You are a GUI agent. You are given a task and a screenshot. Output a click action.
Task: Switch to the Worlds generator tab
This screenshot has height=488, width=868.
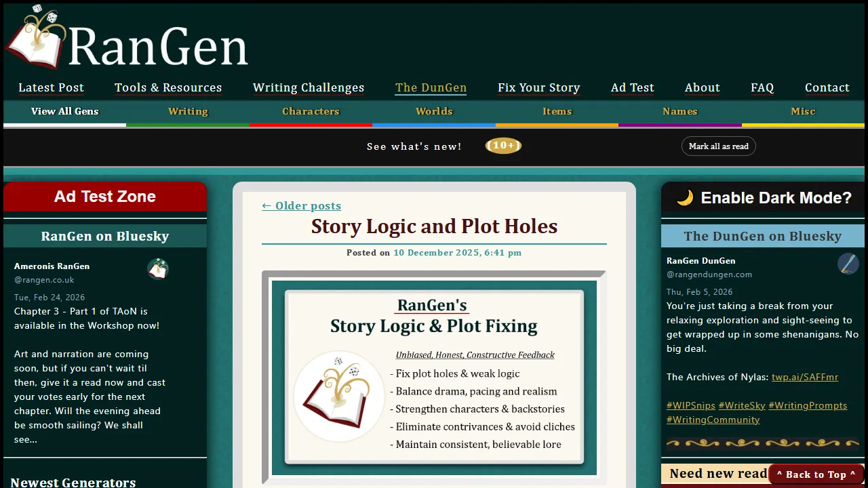434,111
